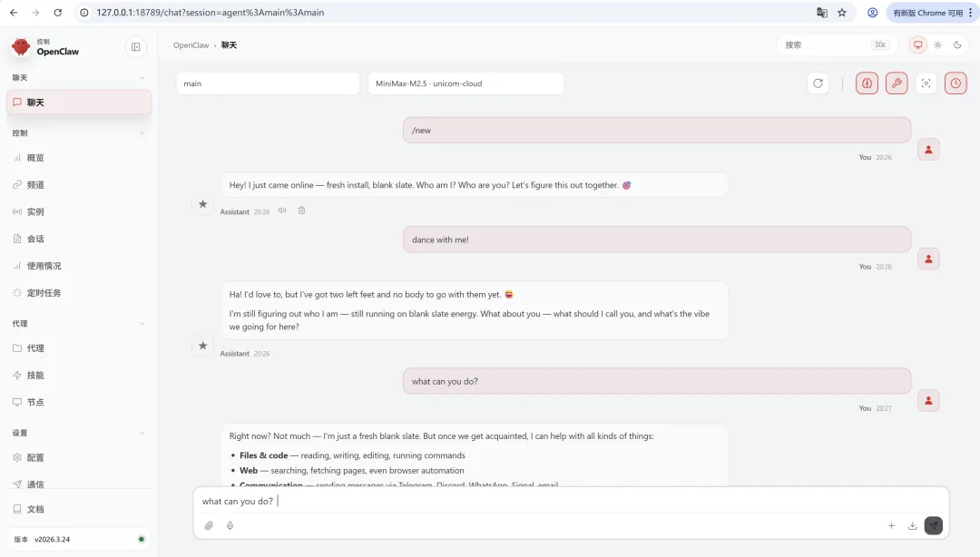Click the paperclip attach file icon
Viewport: 980px width, 557px height.
point(209,525)
